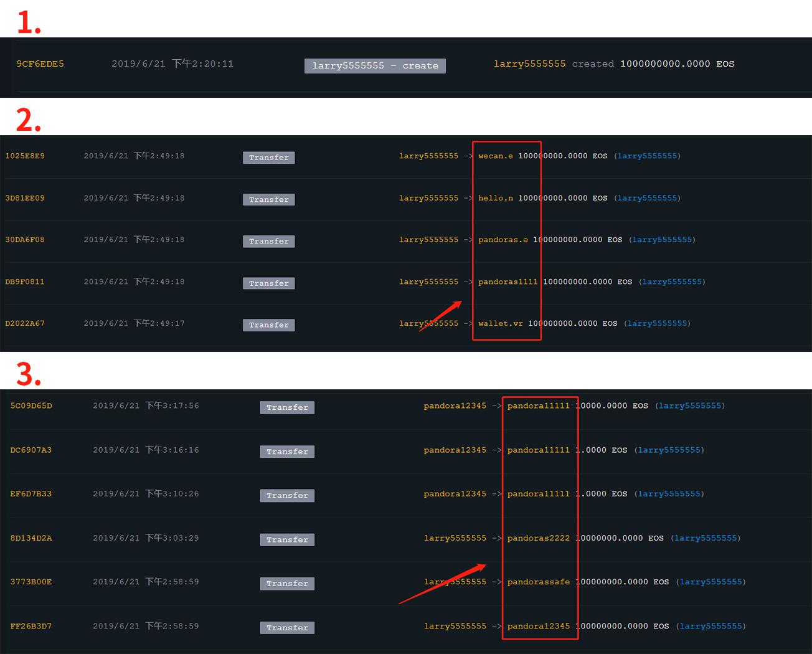Open sender larry5555555 in the pandoras1111 row
Viewport: 812px width, 654px height.
[428, 282]
